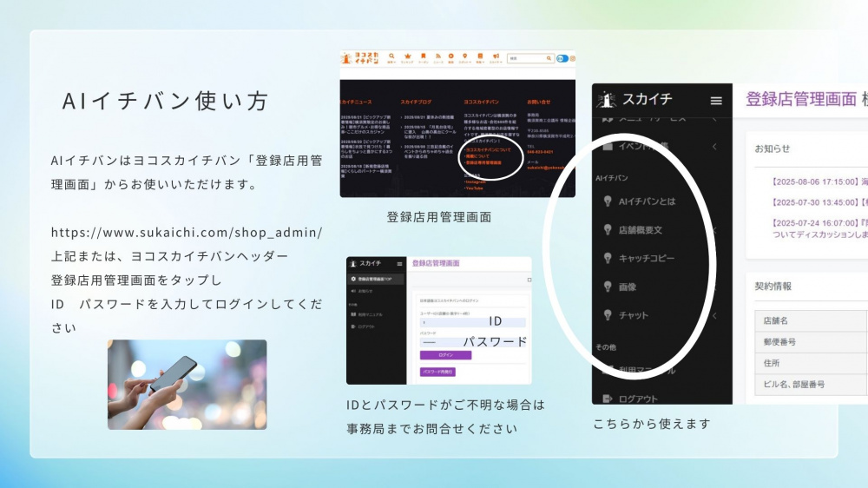This screenshot has width=868, height=488.
Task: Click the purple ログイン button
Action: pos(445,355)
